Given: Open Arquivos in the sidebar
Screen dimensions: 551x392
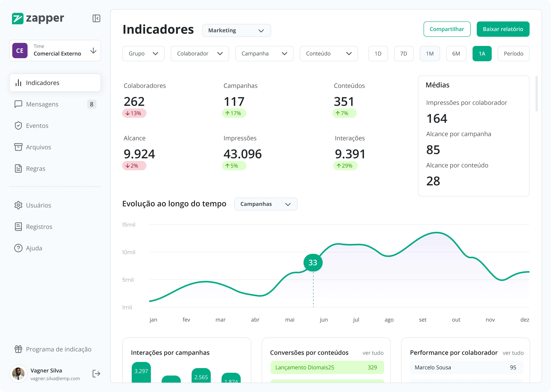Looking at the screenshot, I should click(55, 147).
